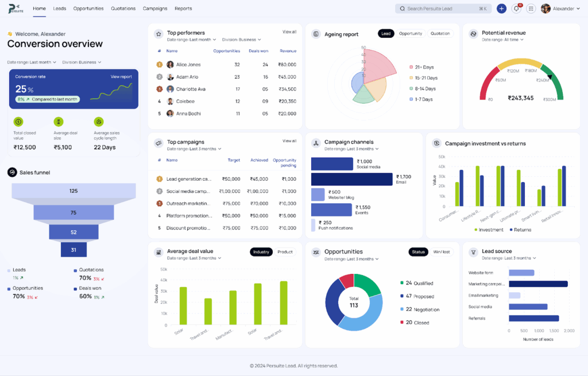Switch Ageing report to Opportunity
The image size is (588, 376).
click(x=411, y=34)
